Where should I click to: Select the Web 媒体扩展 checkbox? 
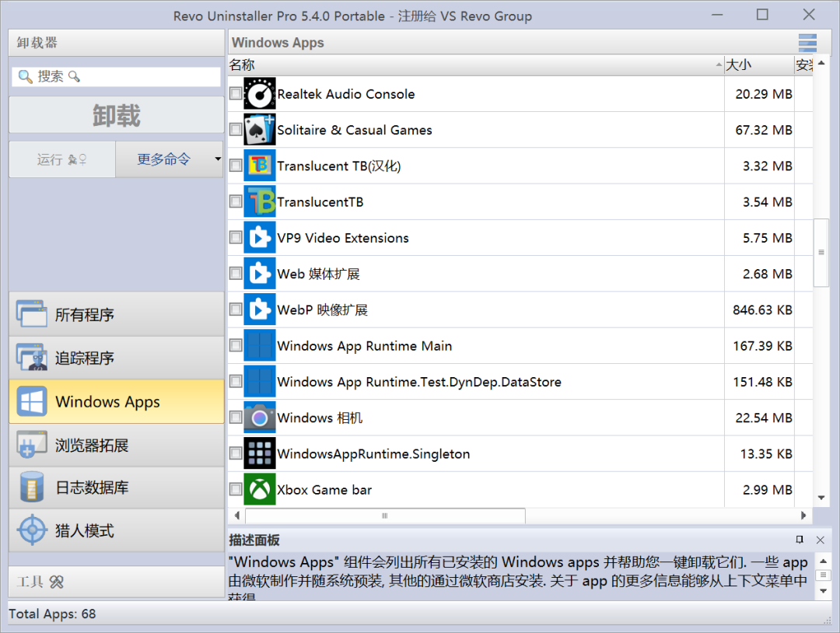pos(236,274)
